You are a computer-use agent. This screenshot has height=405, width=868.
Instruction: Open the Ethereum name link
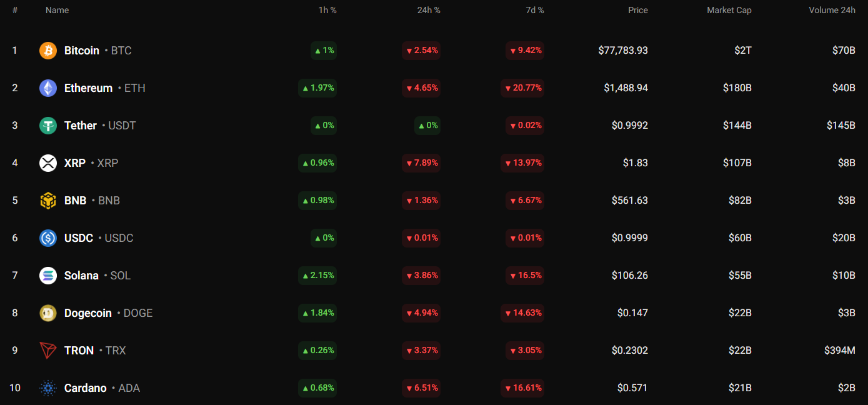click(x=88, y=88)
